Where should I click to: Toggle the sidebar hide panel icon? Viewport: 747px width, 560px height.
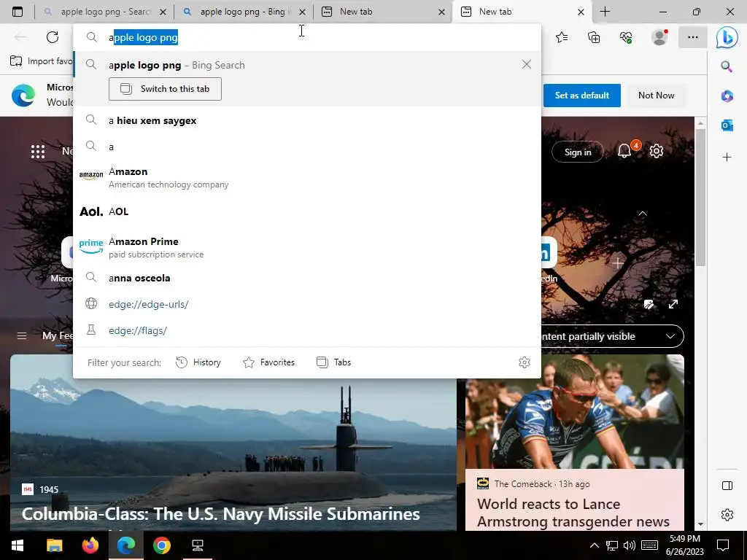pos(727,486)
